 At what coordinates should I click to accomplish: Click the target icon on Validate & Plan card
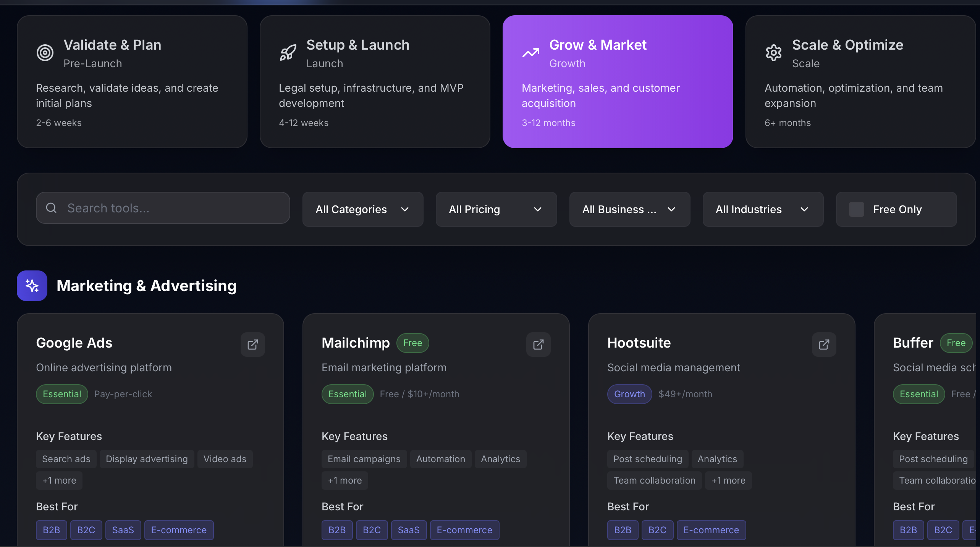[x=45, y=53]
